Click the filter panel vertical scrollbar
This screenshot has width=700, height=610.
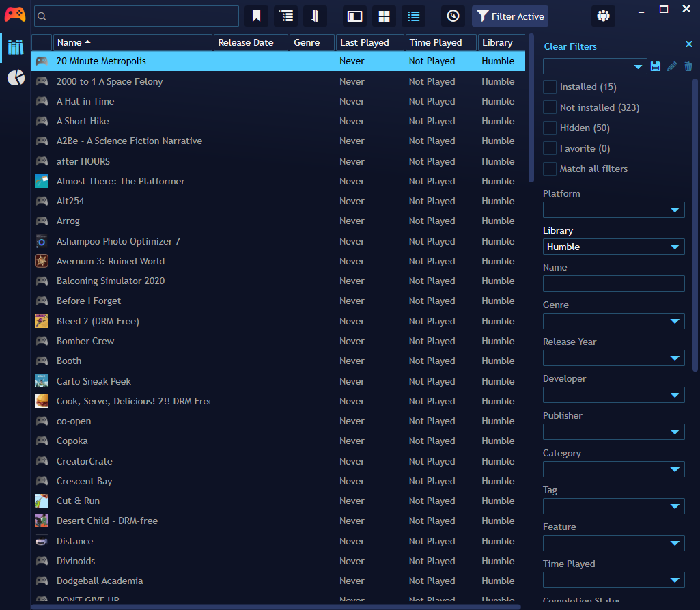695,225
